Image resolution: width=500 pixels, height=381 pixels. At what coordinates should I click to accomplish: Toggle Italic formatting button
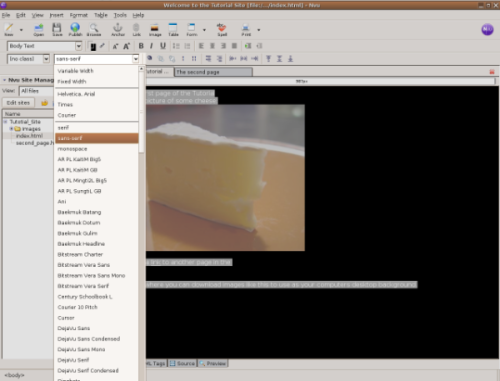pos(151,46)
